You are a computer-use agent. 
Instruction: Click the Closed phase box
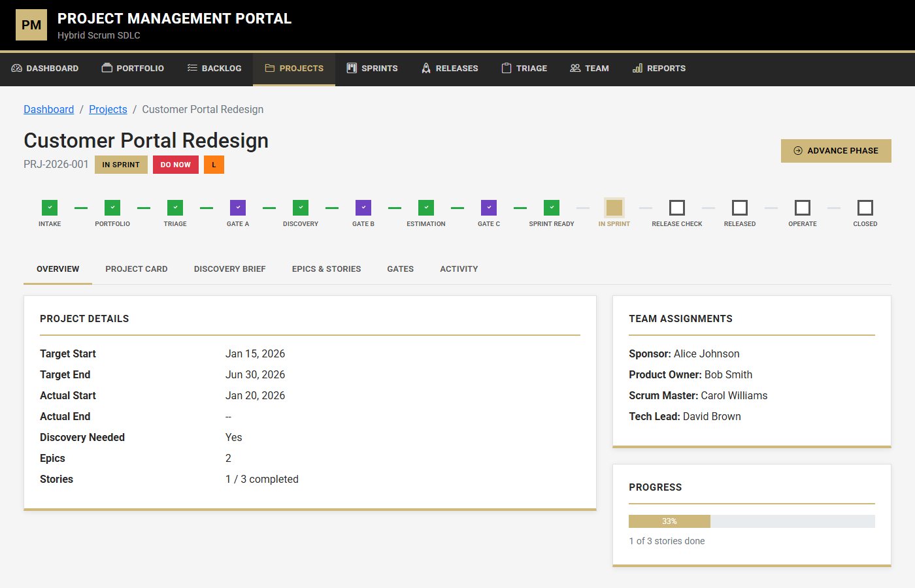point(865,208)
